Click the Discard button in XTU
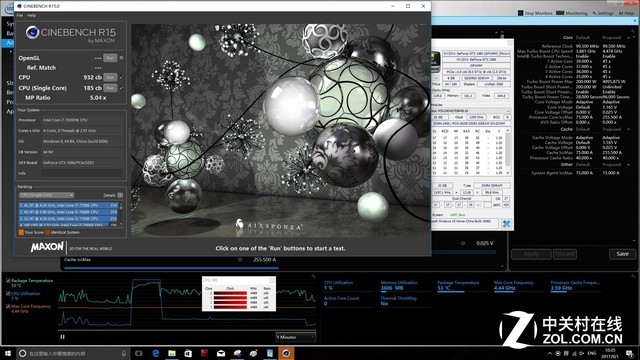Screen dimensions: 640x360 click(565, 254)
